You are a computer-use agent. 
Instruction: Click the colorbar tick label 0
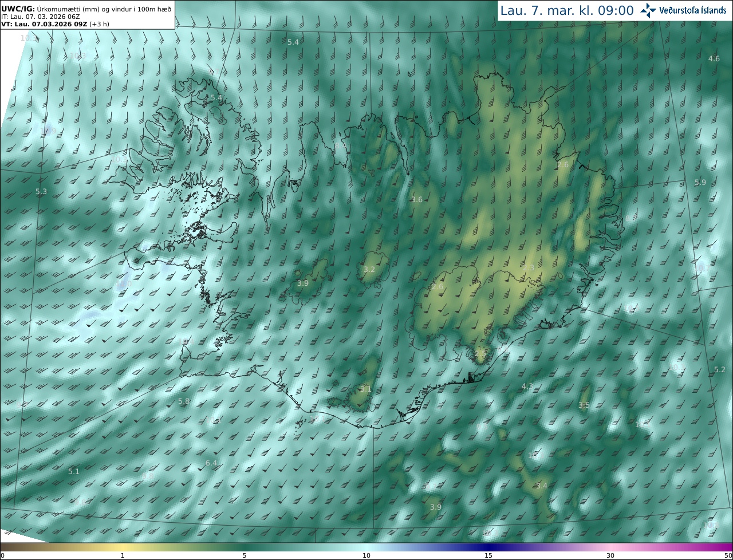click(2, 555)
